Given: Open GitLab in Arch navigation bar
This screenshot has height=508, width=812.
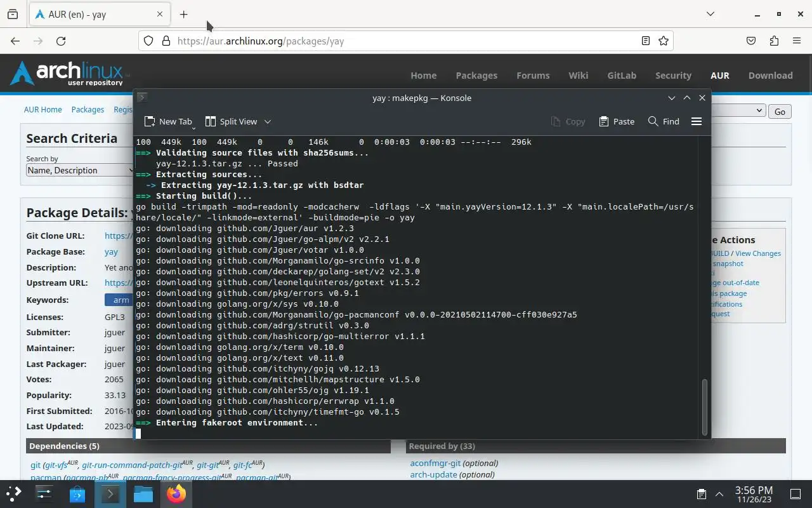Looking at the screenshot, I should point(622,75).
